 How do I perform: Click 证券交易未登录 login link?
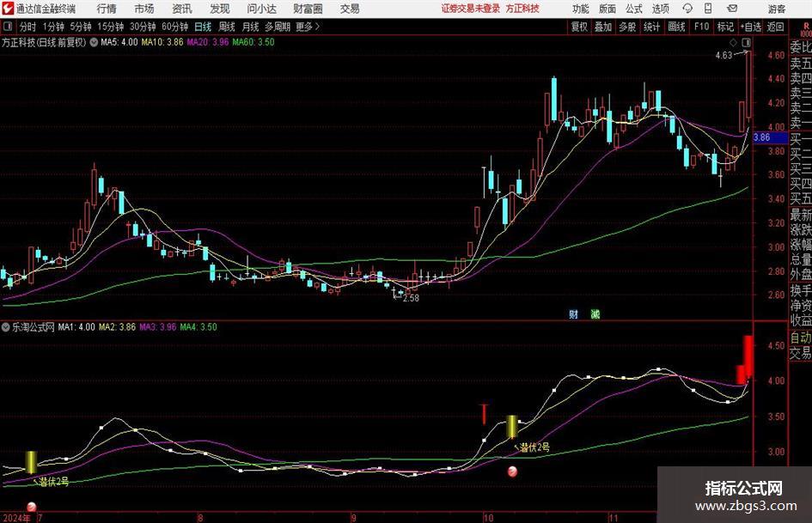[x=471, y=9]
